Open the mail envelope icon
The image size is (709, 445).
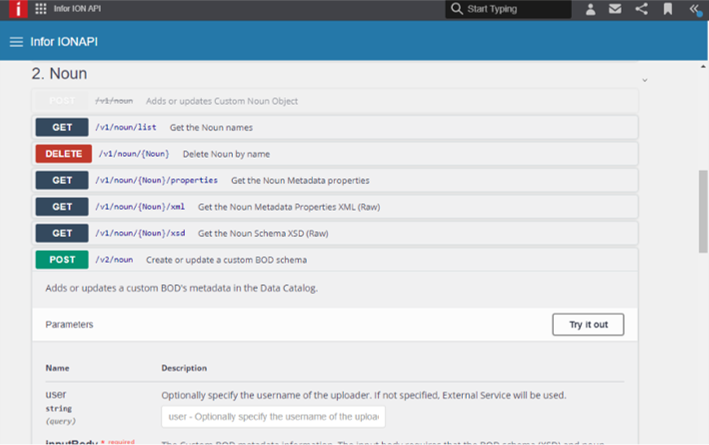click(x=615, y=10)
